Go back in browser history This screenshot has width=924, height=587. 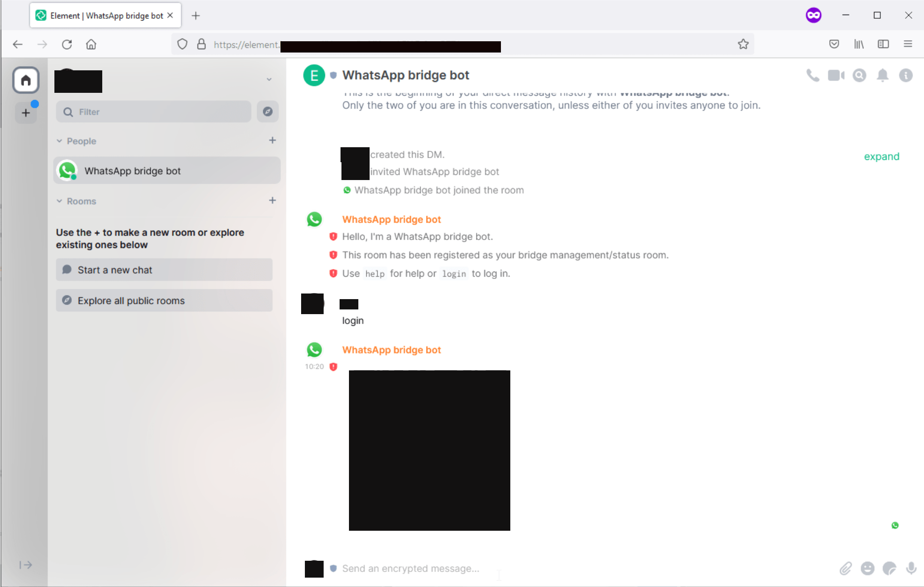(x=18, y=44)
